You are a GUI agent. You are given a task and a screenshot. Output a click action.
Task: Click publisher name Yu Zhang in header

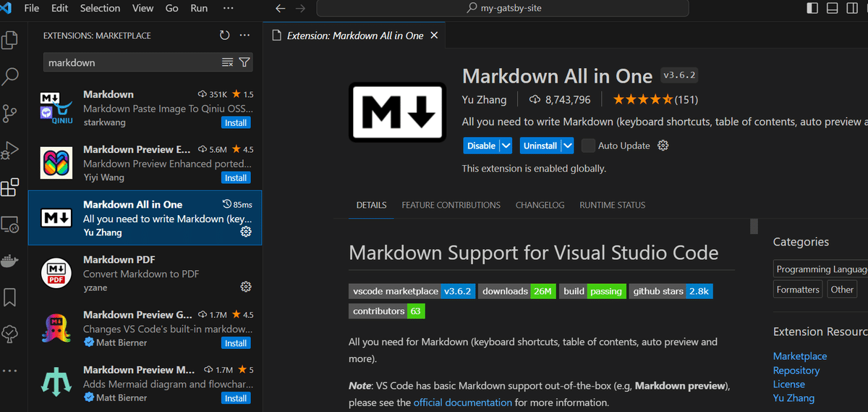(x=485, y=100)
